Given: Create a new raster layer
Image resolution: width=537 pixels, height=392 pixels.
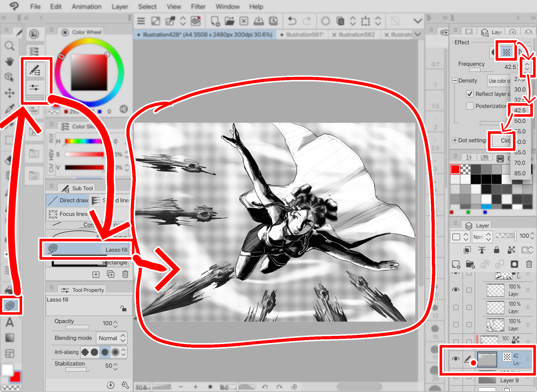Looking at the screenshot, I should click(456, 264).
